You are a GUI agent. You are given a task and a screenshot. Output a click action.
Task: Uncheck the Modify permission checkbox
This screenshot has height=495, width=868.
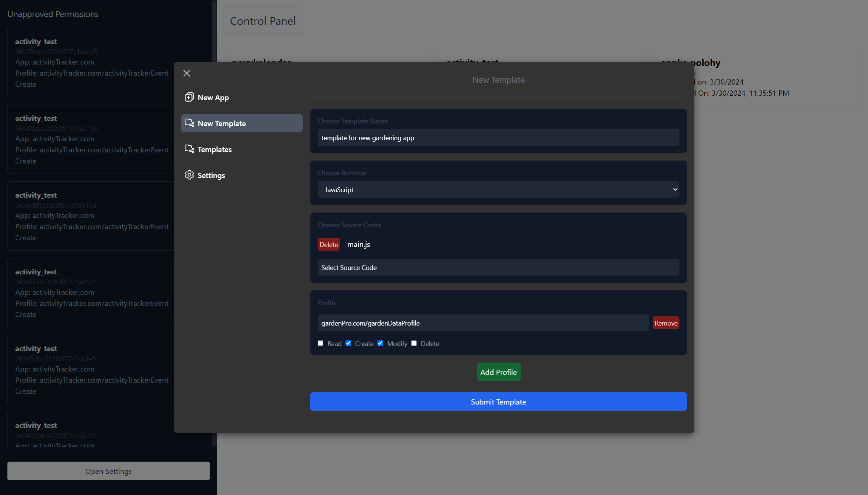point(380,343)
